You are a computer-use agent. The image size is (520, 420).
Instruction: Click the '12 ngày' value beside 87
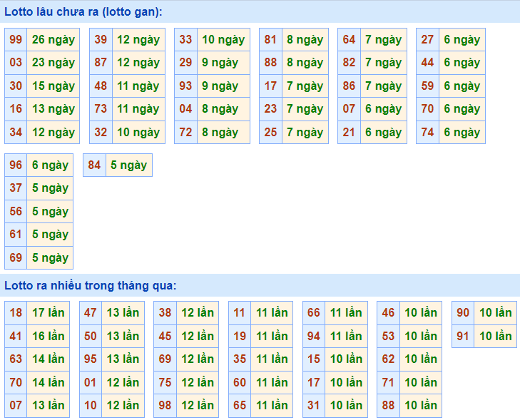pyautogui.click(x=138, y=62)
